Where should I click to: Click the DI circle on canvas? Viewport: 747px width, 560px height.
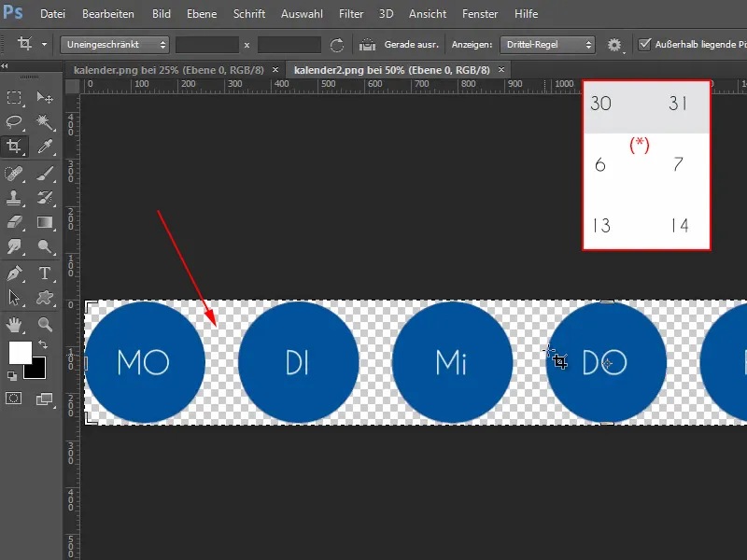[x=298, y=362]
